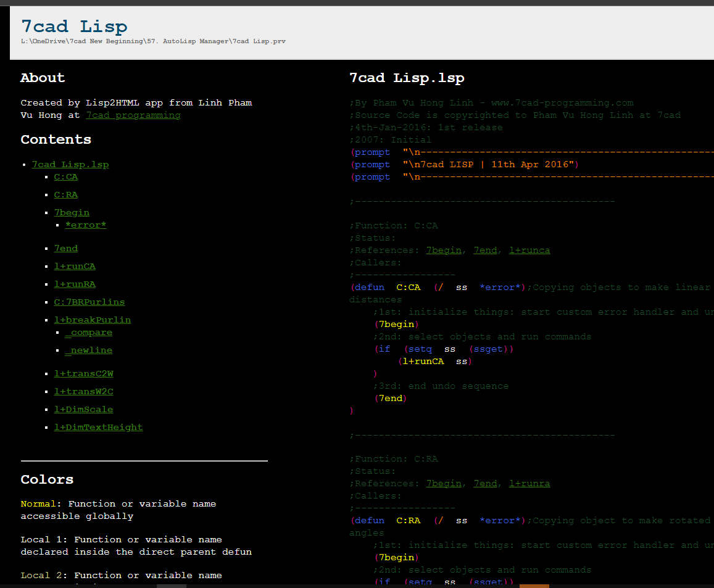The image size is (714, 588).
Task: Jump to C:RA in the Contents list
Action: click(x=65, y=195)
